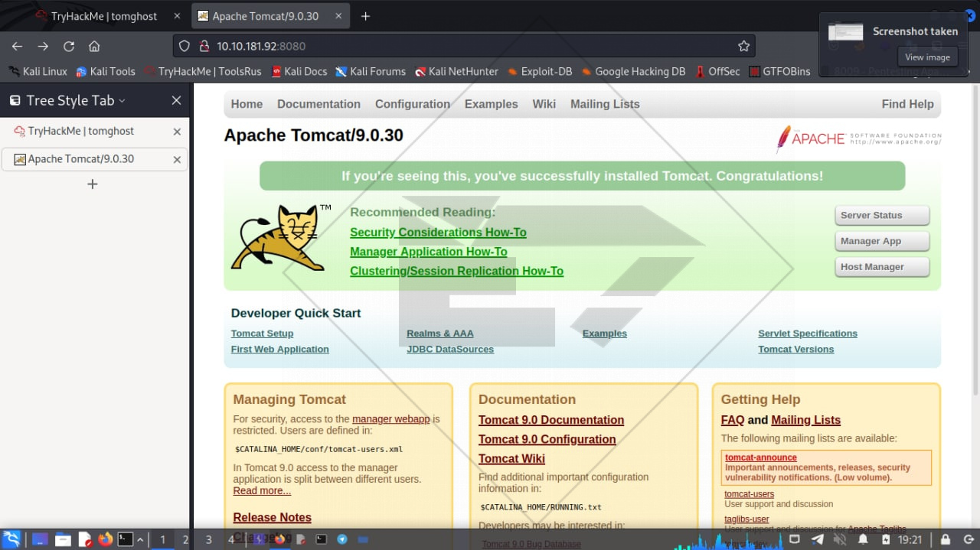Image resolution: width=980 pixels, height=550 pixels.
Task: Open the JDBC DataSources link
Action: (450, 350)
